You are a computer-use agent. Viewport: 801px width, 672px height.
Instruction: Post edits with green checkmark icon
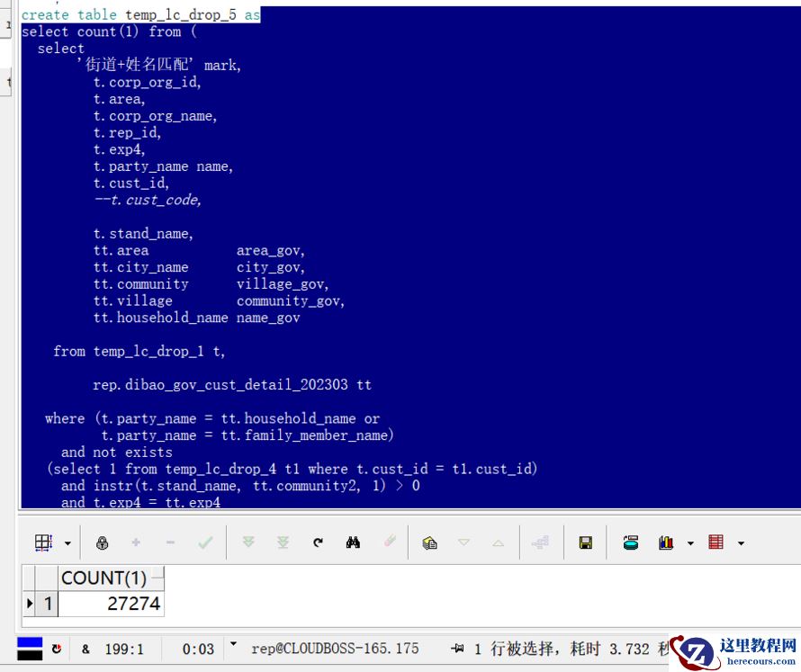click(x=204, y=542)
